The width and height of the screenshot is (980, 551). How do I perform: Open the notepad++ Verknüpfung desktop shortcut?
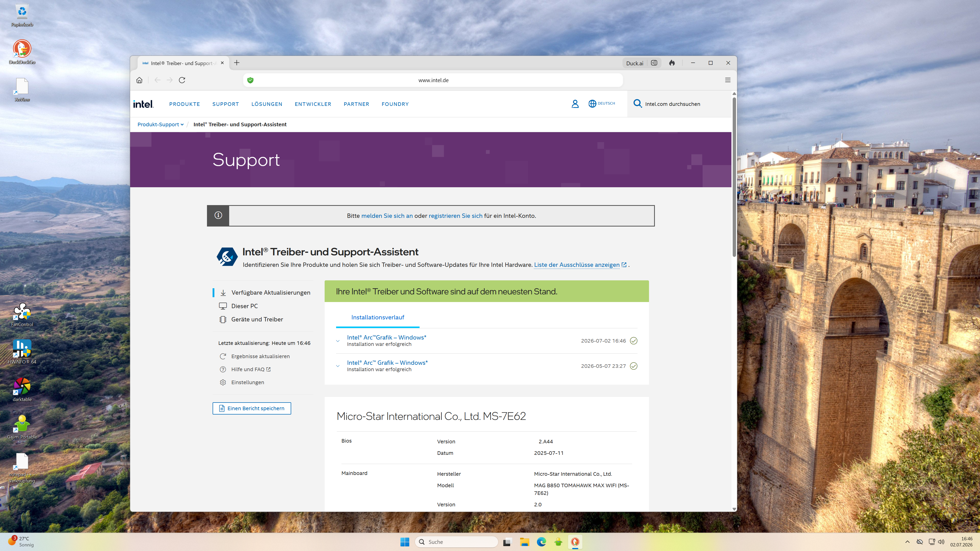[22, 468]
